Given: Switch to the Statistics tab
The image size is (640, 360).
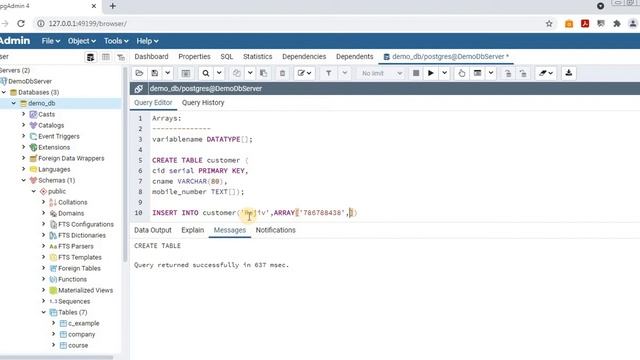Looking at the screenshot, I should coord(258,57).
